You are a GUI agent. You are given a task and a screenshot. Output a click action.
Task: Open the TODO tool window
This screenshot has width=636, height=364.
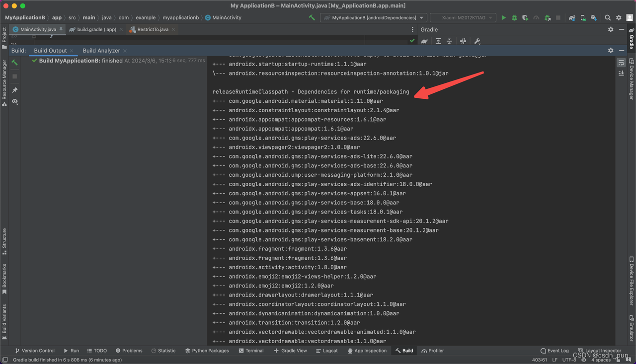(x=97, y=351)
